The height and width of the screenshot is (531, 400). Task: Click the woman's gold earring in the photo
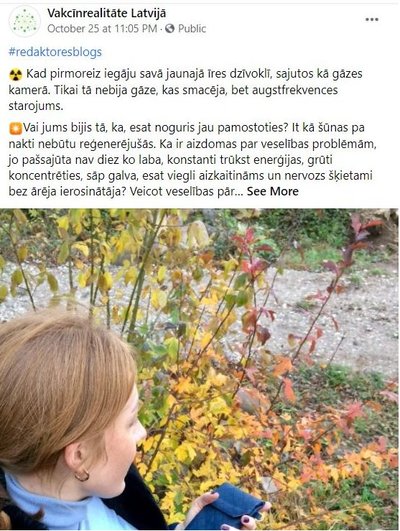[82, 475]
